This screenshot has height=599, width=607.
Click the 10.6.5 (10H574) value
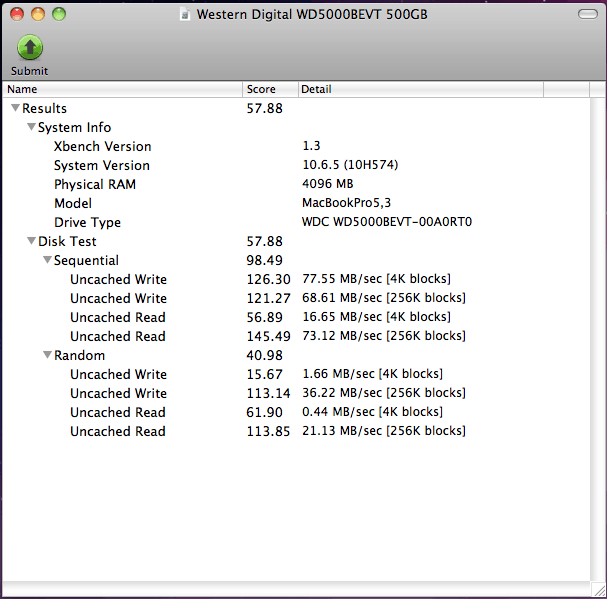(350, 165)
